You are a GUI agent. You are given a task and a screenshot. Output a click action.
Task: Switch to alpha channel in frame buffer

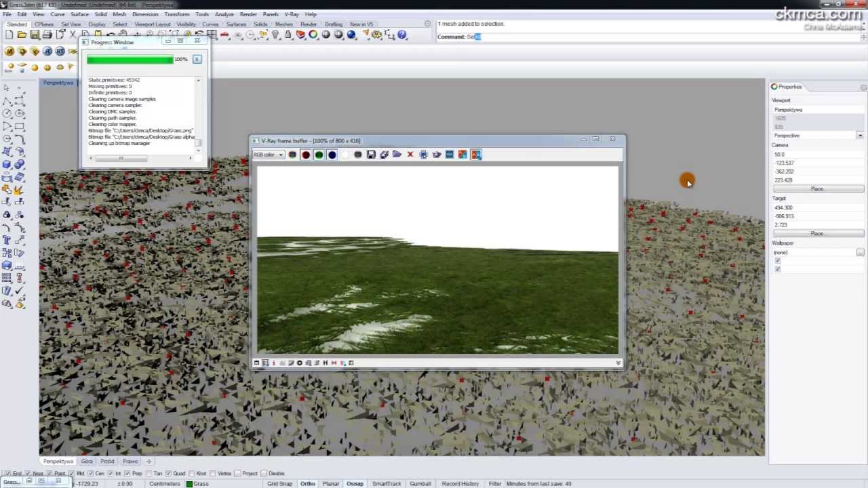click(344, 155)
